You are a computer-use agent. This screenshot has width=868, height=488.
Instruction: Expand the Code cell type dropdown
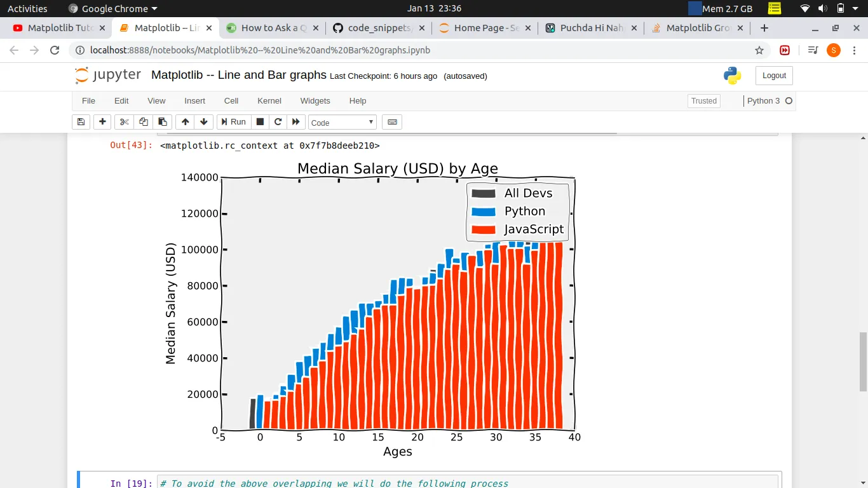pos(342,123)
